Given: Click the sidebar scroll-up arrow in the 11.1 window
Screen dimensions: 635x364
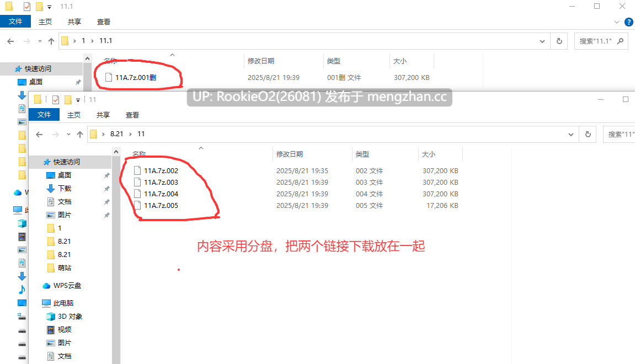Looking at the screenshot, I should [x=88, y=58].
